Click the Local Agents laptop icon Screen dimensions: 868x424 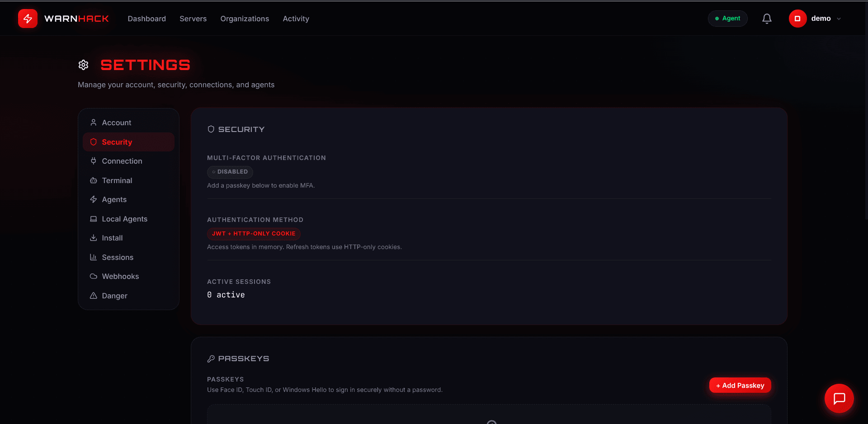pyautogui.click(x=93, y=218)
